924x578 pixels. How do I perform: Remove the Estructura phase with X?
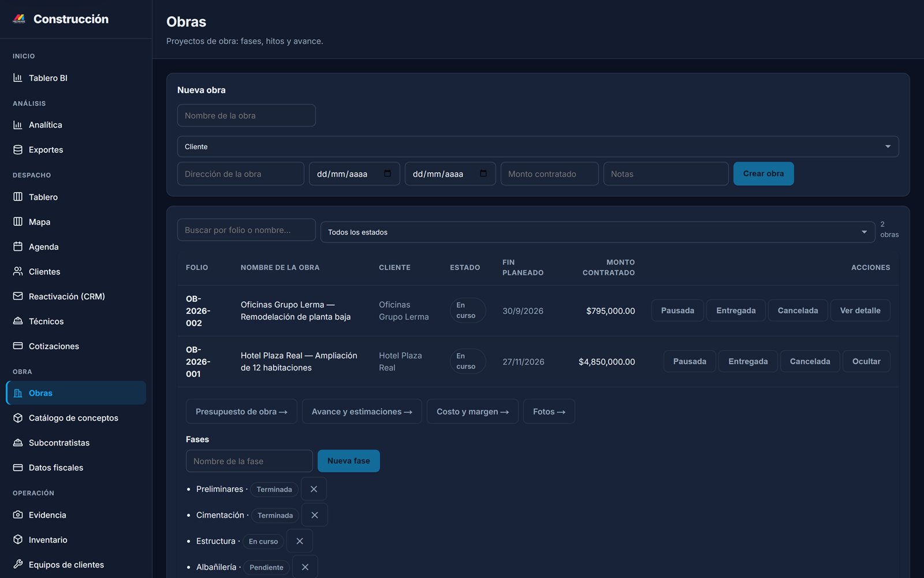pos(300,541)
